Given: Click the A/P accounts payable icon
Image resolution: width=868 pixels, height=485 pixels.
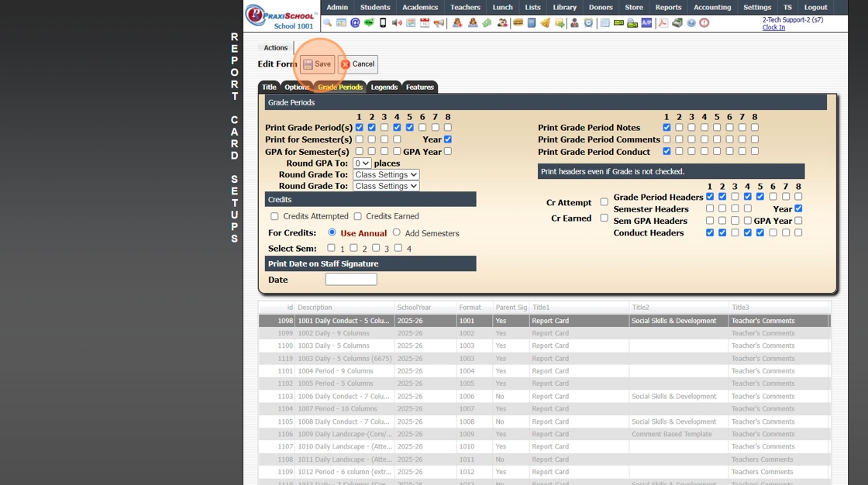Looking at the screenshot, I should tap(646, 22).
